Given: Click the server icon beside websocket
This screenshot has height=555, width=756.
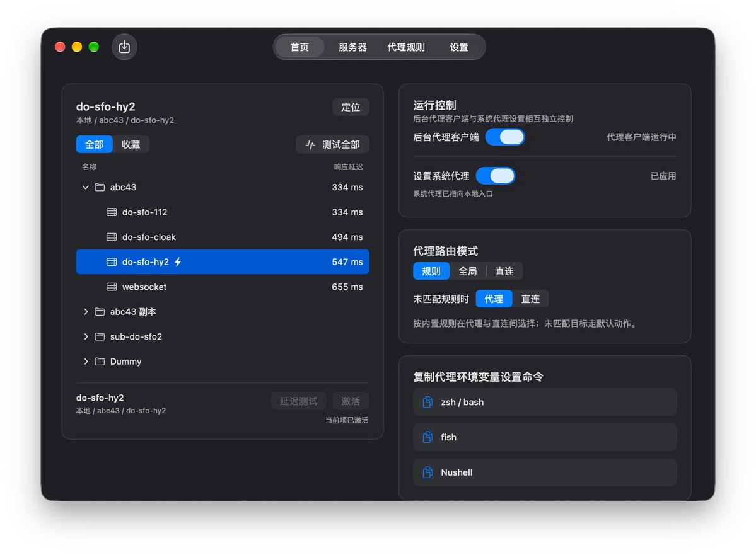Looking at the screenshot, I should [x=112, y=287].
